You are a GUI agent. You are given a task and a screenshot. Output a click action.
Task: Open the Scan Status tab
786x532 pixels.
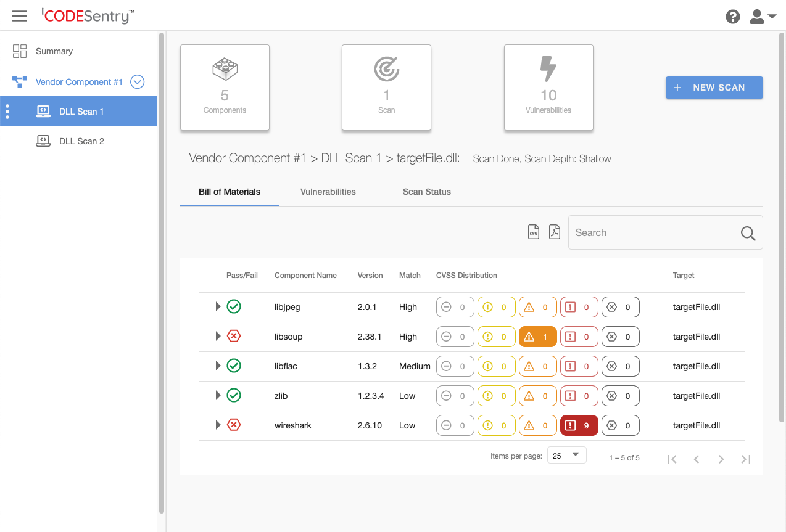point(426,192)
